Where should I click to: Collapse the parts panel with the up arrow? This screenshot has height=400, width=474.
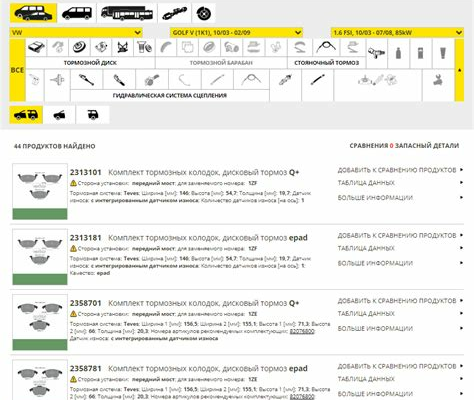(x=459, y=70)
